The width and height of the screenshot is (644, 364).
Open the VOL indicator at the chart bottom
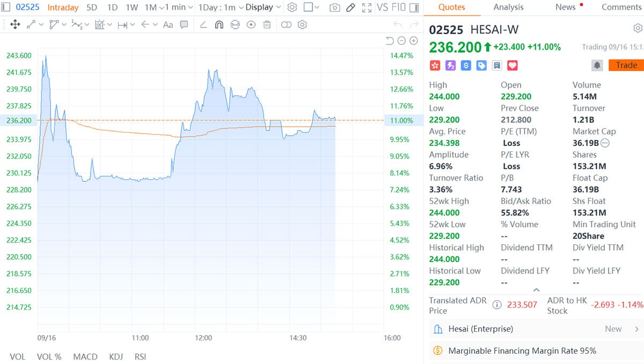coord(17,356)
